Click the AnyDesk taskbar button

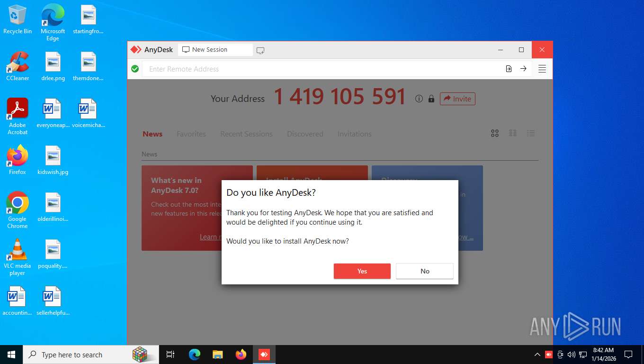coord(264,355)
